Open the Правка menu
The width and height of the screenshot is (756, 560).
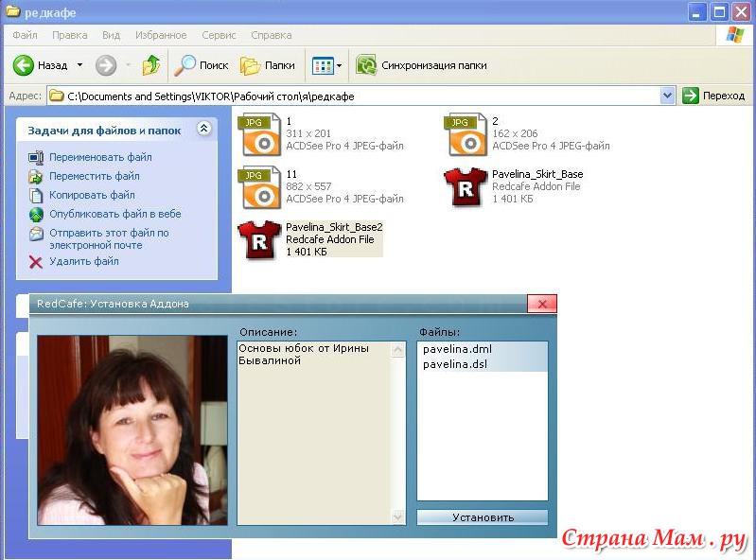69,35
